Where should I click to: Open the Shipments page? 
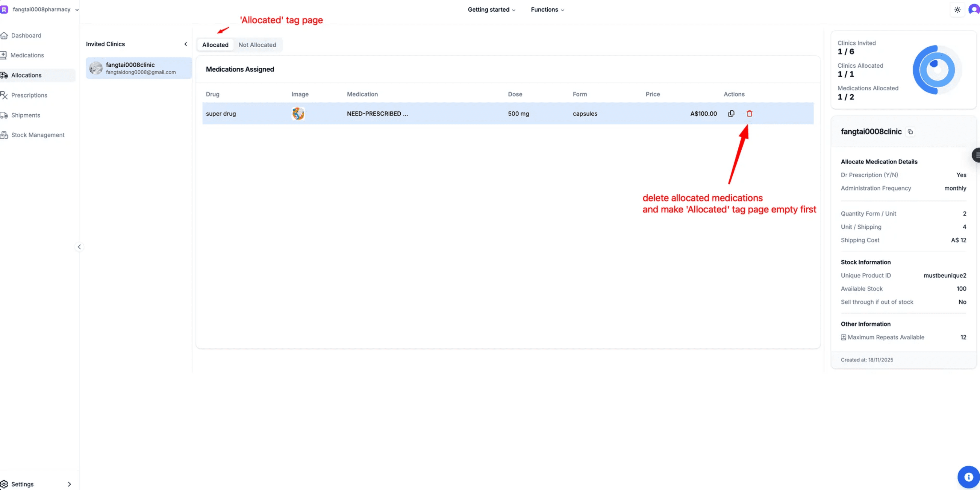click(25, 115)
